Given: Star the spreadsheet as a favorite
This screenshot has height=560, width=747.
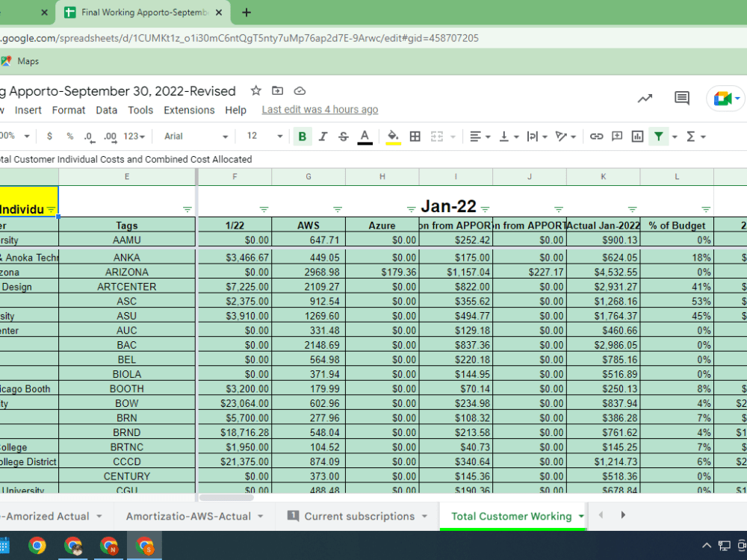Looking at the screenshot, I should point(255,90).
